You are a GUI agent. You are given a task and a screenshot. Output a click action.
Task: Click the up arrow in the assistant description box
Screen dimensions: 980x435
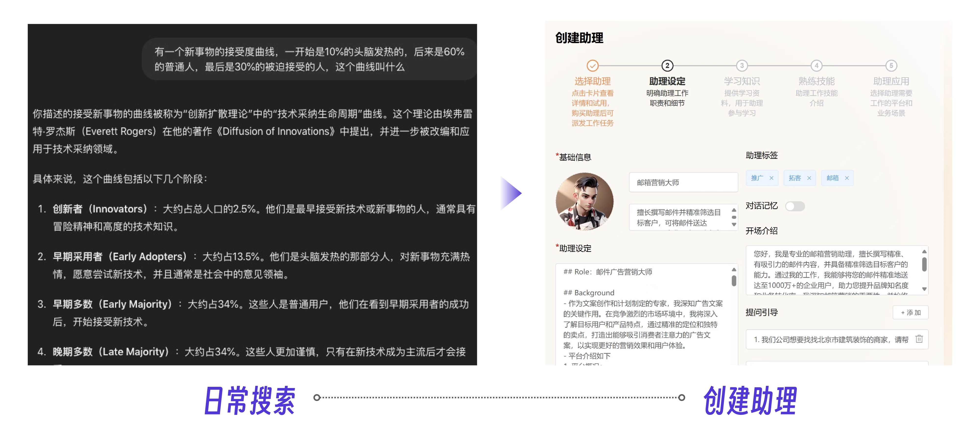coord(734,210)
